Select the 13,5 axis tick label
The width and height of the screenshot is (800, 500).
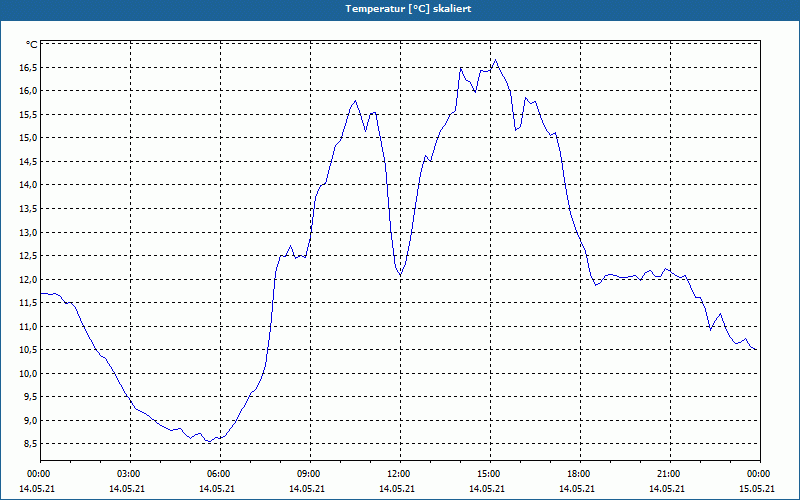tap(28, 209)
